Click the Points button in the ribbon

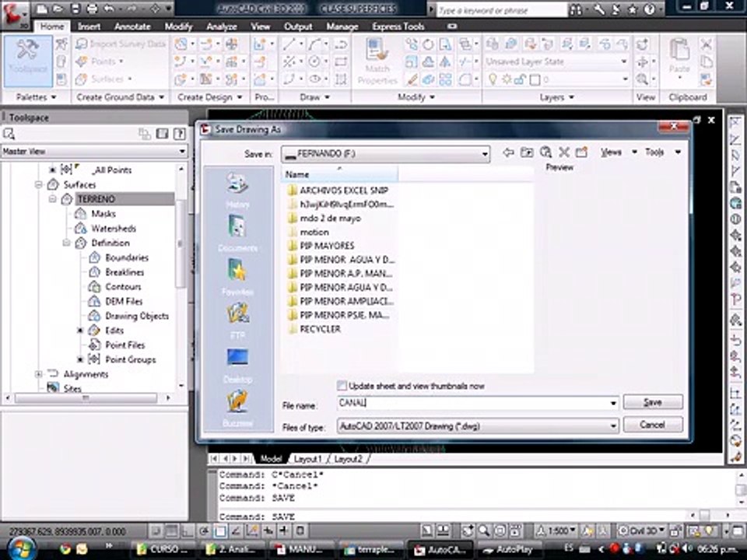click(100, 61)
